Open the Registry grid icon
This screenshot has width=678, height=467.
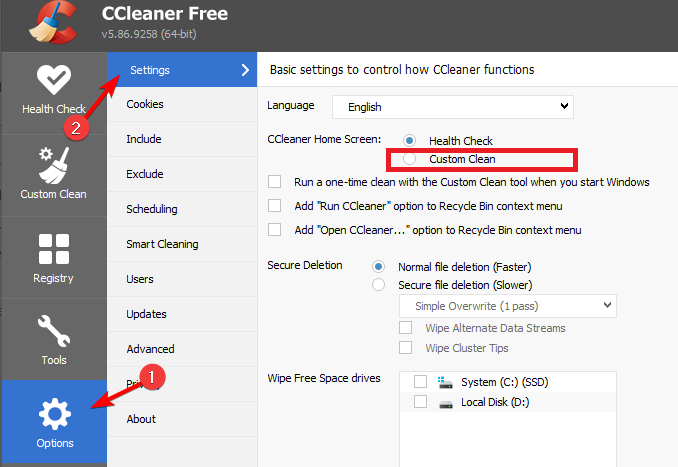(54, 249)
